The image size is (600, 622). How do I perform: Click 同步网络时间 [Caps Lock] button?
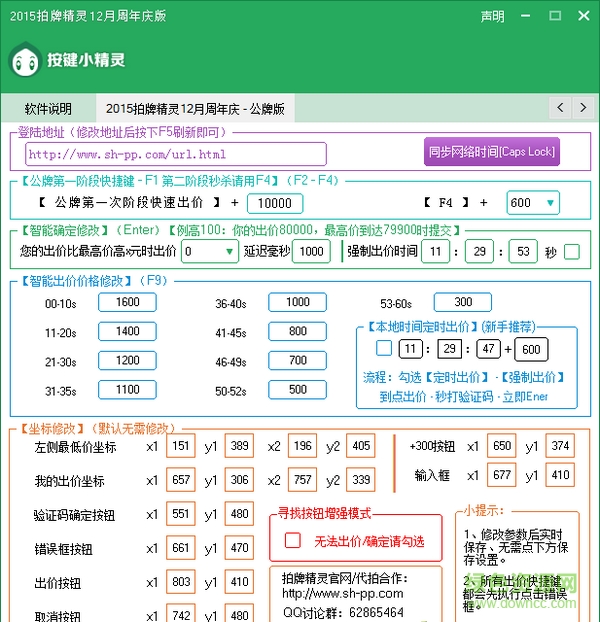tap(492, 152)
